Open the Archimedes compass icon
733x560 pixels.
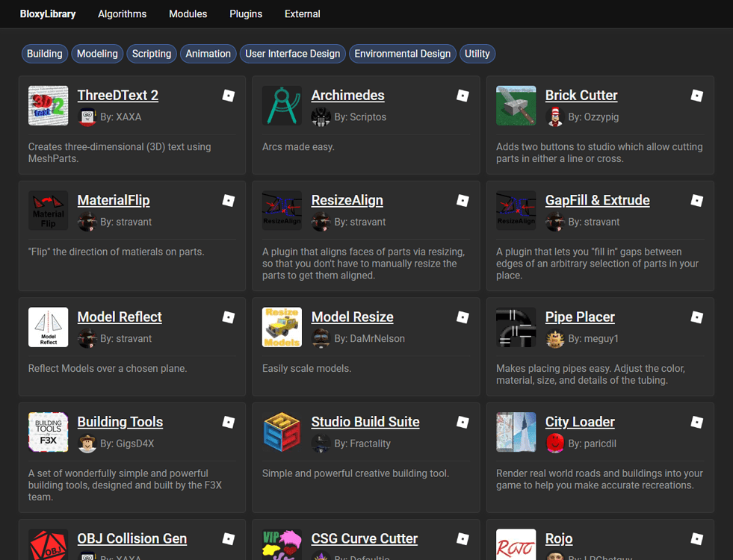pos(282,105)
